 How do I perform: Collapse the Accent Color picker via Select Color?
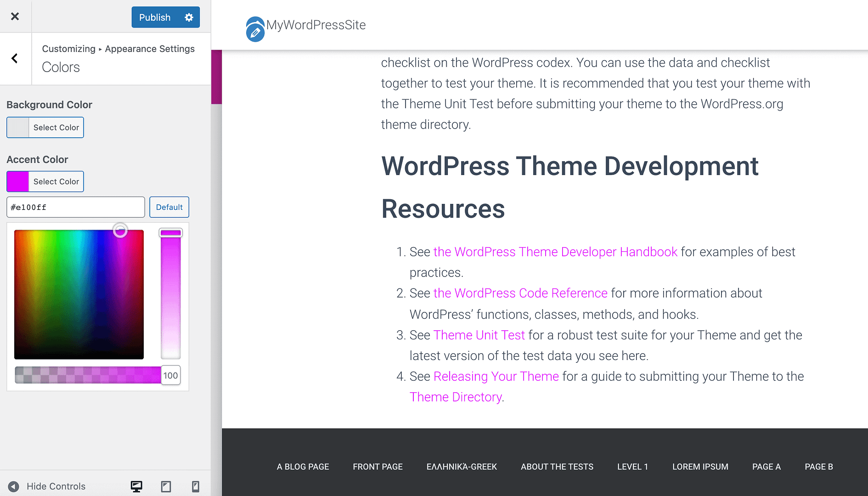tap(56, 181)
